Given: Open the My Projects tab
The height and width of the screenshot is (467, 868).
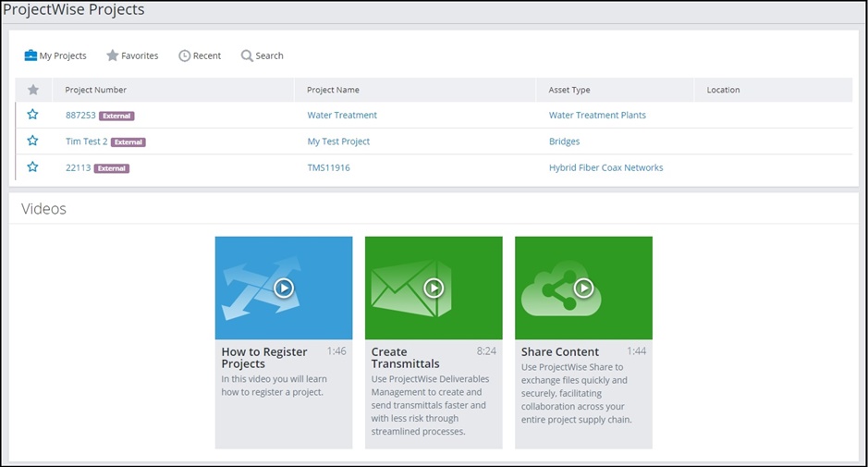Looking at the screenshot, I should pos(55,56).
